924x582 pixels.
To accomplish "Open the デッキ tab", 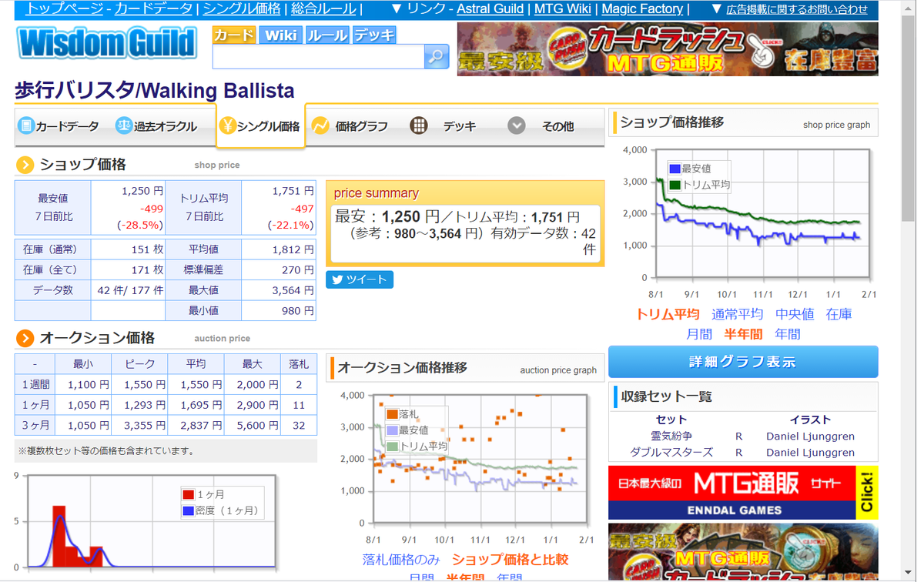I will 444,126.
